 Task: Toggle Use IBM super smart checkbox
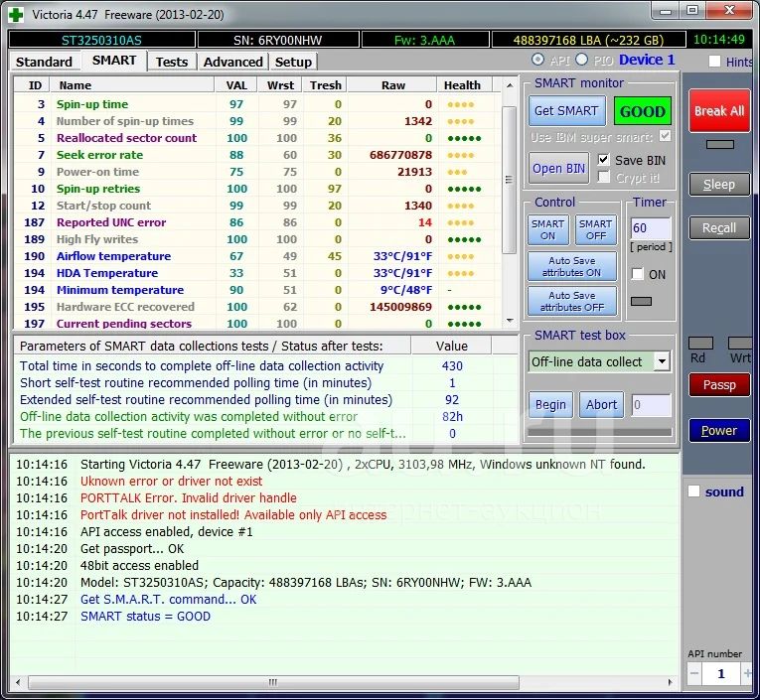665,137
